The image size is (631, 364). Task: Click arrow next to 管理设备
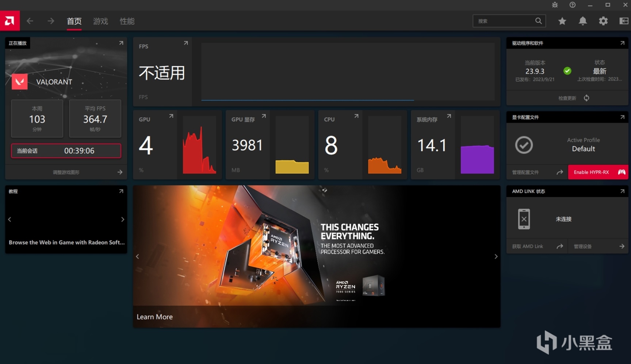point(622,247)
